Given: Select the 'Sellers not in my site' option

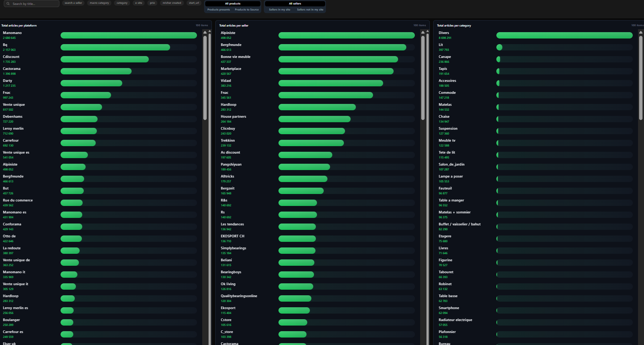Looking at the screenshot, I should click(310, 10).
